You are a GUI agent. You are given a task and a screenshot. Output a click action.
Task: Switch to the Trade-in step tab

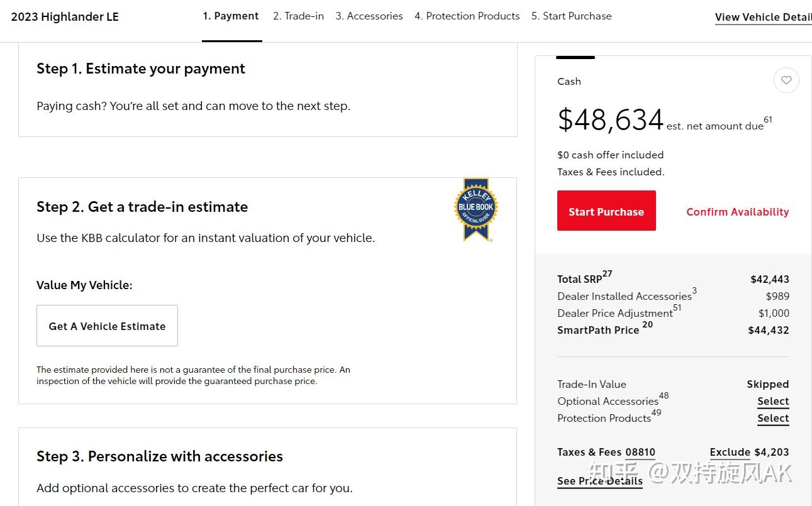[x=299, y=16]
